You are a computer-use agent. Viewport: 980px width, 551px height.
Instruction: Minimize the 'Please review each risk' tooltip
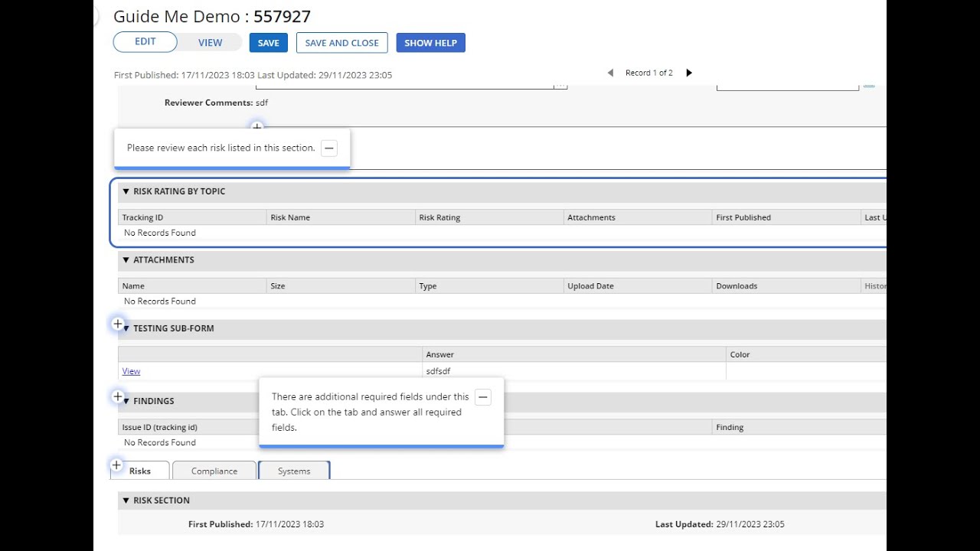[x=329, y=148]
